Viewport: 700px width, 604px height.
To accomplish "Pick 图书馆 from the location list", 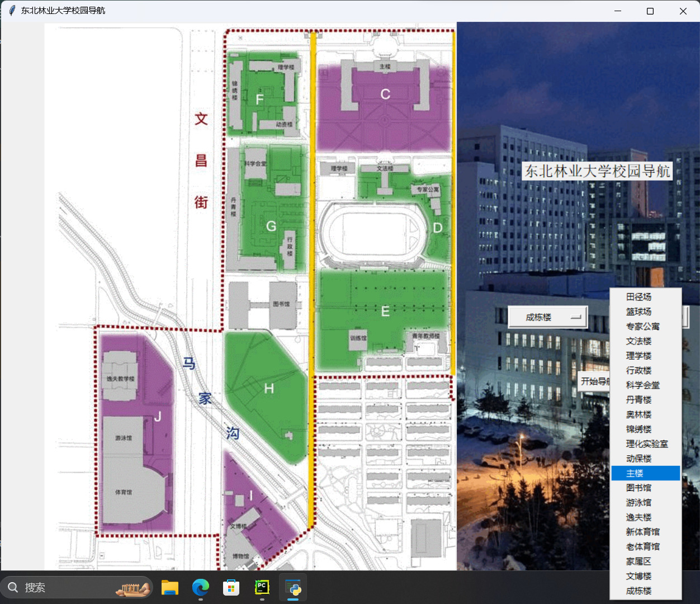I will tap(638, 488).
